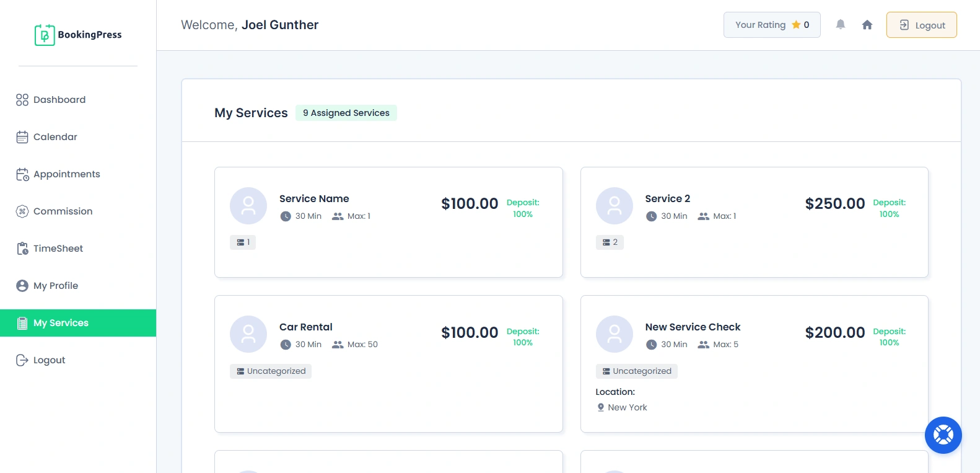The image size is (980, 473).
Task: Click the BookingPress brand name
Action: tap(90, 35)
